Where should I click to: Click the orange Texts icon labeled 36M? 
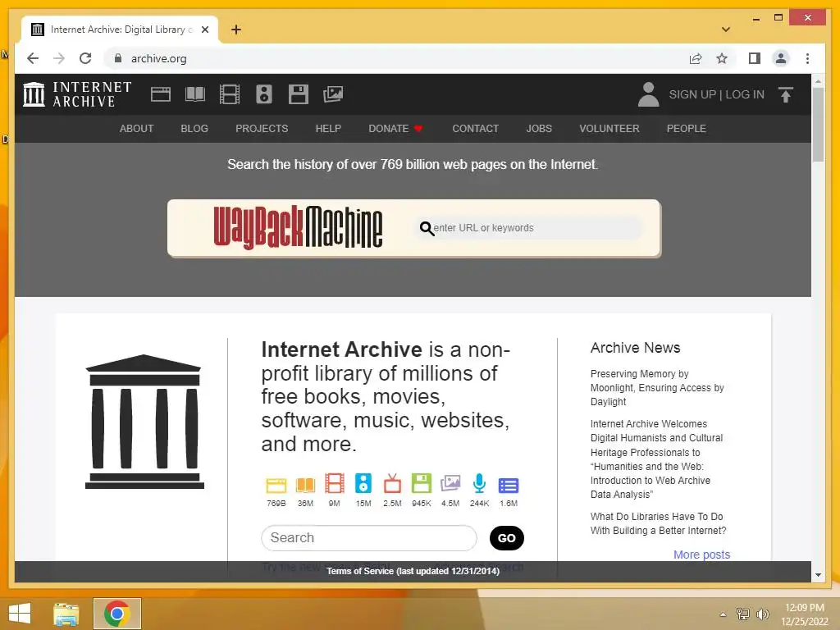click(305, 485)
